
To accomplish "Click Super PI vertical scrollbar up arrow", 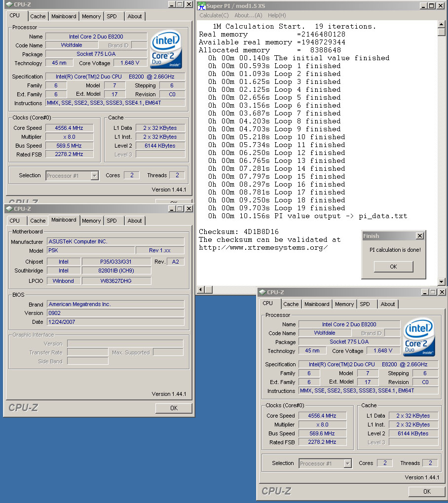I will tap(441, 24).
